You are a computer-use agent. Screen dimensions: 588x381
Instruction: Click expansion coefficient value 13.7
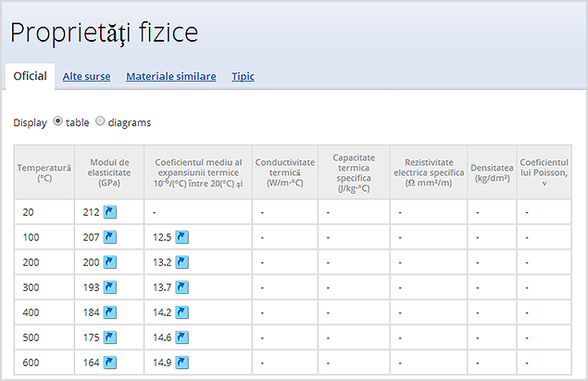pyautogui.click(x=162, y=287)
